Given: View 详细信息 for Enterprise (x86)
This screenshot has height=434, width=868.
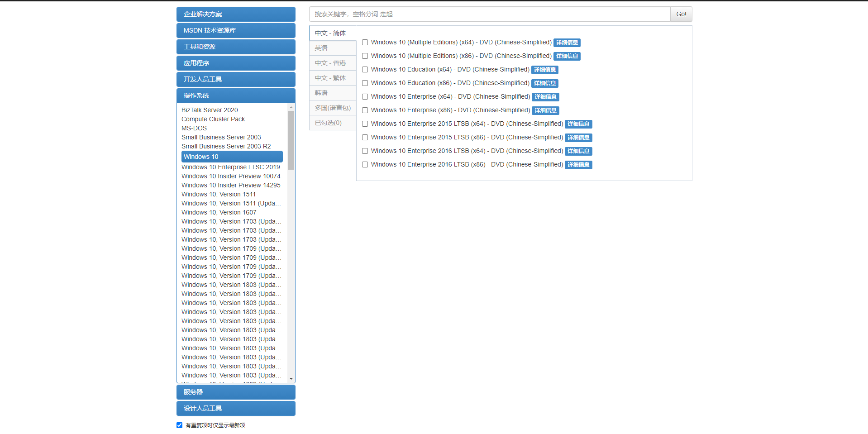Looking at the screenshot, I should (546, 110).
